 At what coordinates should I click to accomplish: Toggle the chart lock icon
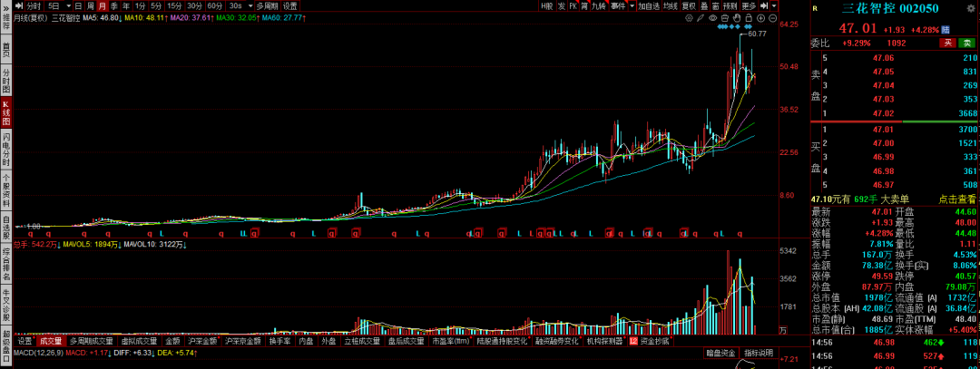click(x=749, y=17)
